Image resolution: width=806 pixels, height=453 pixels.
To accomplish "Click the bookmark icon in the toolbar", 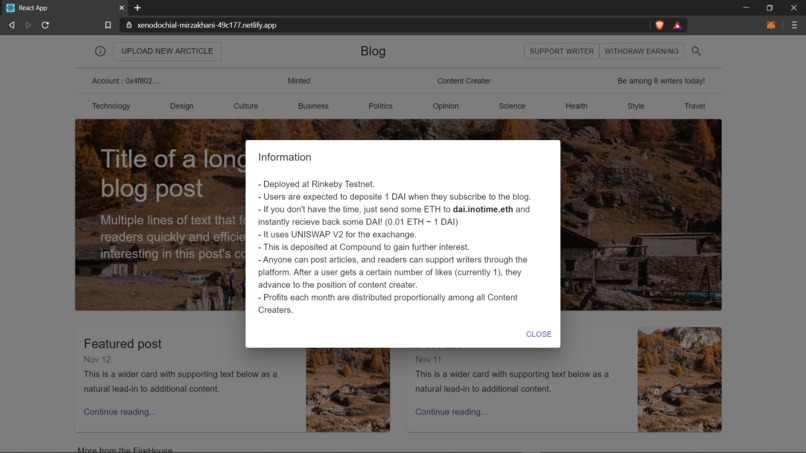I will pyautogui.click(x=108, y=25).
